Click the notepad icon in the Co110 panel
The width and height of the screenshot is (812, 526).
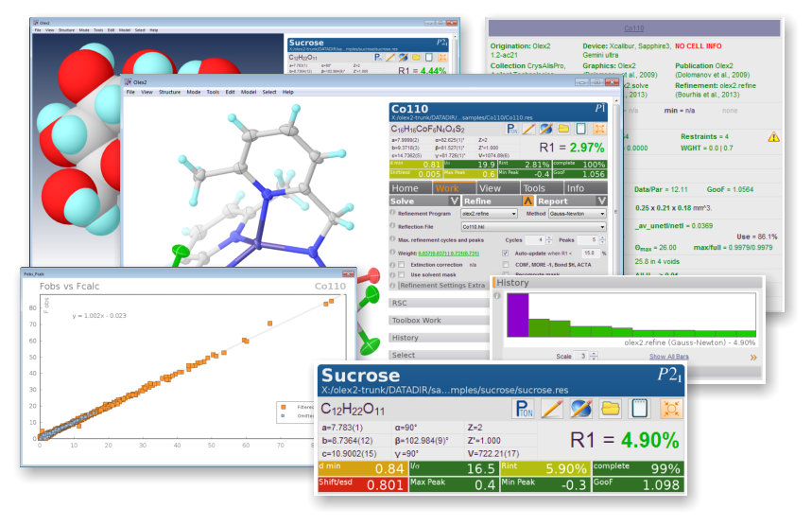[x=581, y=129]
